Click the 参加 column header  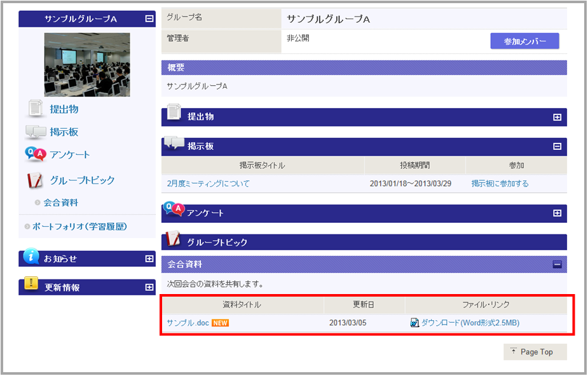(516, 166)
